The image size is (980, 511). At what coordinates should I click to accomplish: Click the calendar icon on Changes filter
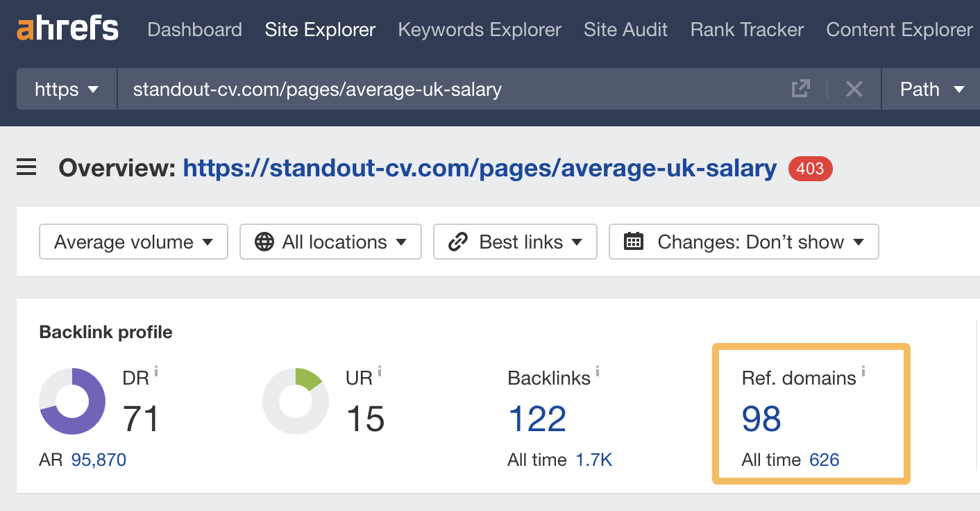pos(632,242)
